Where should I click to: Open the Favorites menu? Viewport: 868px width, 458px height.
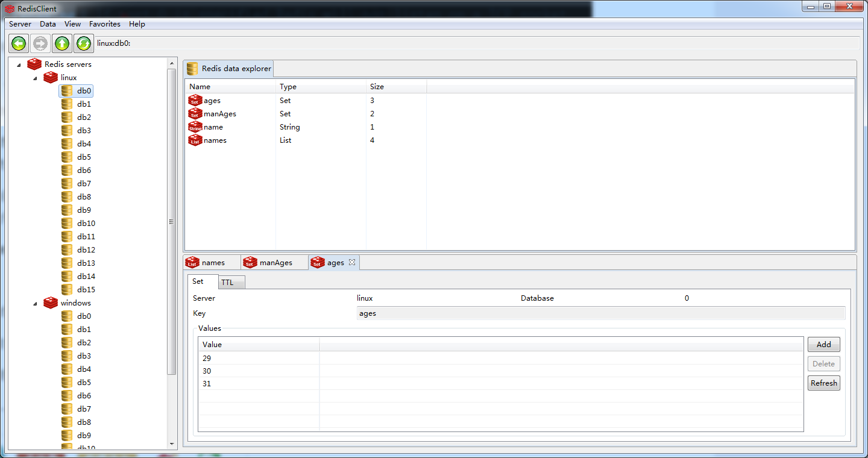[104, 24]
